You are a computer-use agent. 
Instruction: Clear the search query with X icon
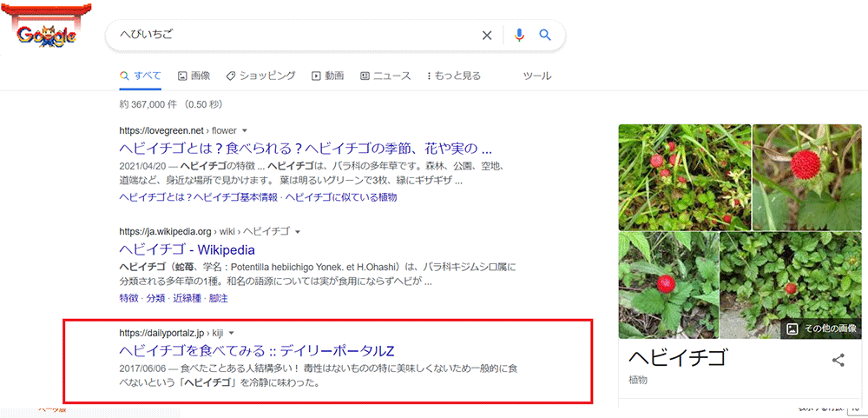click(487, 36)
